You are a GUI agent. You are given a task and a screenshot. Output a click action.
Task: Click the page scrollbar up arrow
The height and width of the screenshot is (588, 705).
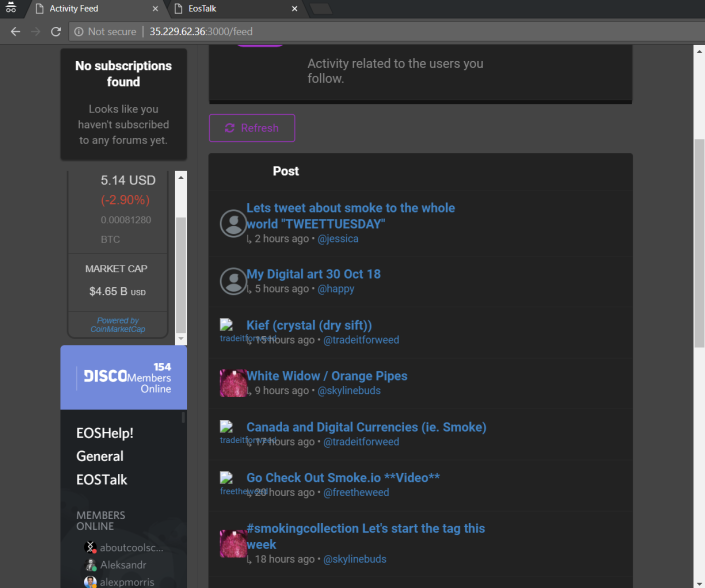click(x=699, y=51)
